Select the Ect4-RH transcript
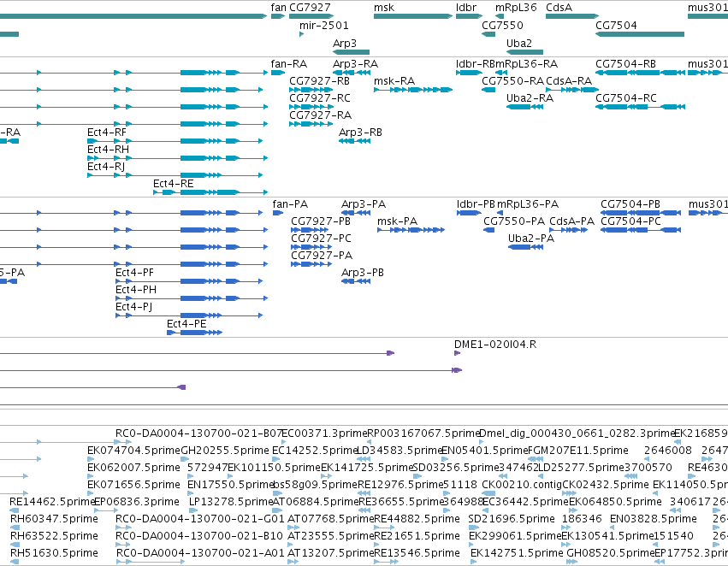Viewport: 728px width, 566px height. (177, 158)
